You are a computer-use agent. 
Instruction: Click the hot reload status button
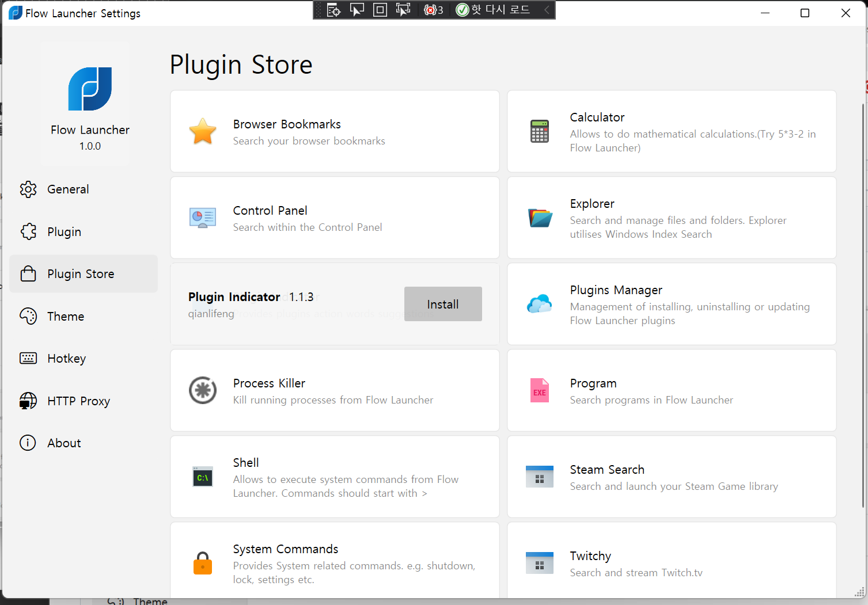pyautogui.click(x=493, y=10)
